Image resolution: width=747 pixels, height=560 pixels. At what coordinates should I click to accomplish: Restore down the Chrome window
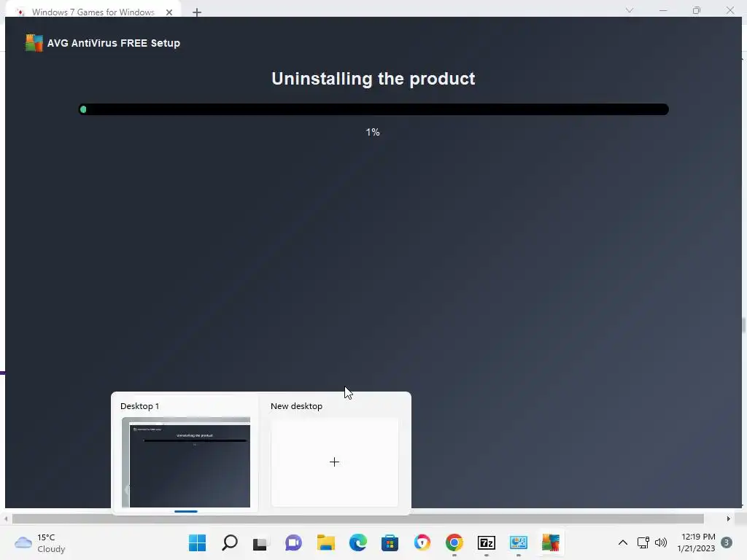coord(697,10)
